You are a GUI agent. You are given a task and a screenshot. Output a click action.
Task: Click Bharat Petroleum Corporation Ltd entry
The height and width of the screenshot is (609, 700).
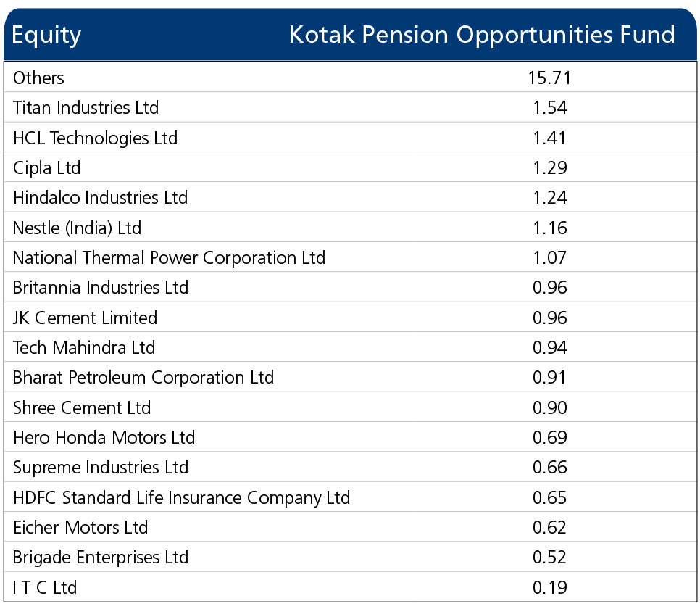[143, 378]
